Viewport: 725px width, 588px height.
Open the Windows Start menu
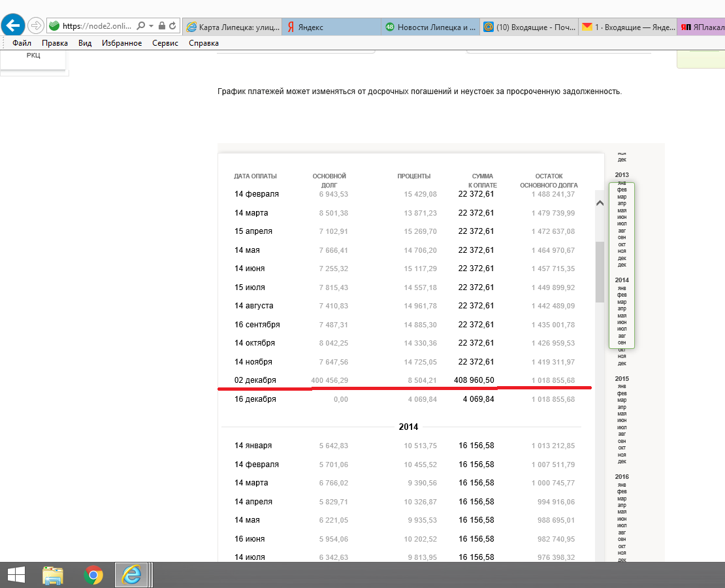[16, 575]
